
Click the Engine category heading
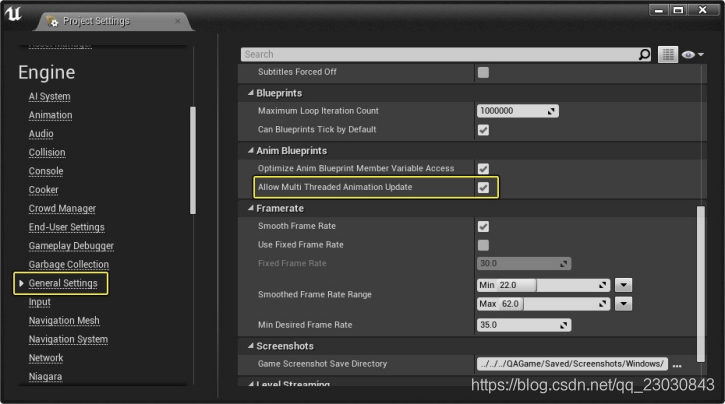coord(47,73)
